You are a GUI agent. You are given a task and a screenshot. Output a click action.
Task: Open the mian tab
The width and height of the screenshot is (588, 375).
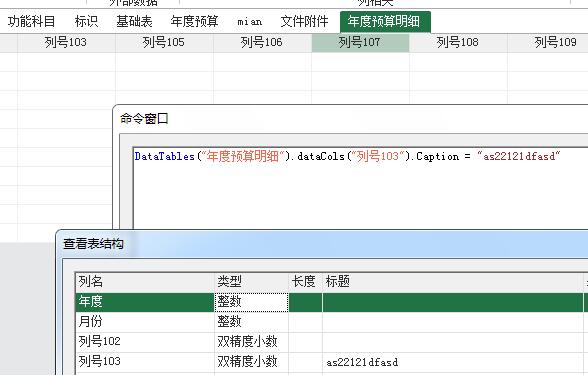click(x=249, y=21)
